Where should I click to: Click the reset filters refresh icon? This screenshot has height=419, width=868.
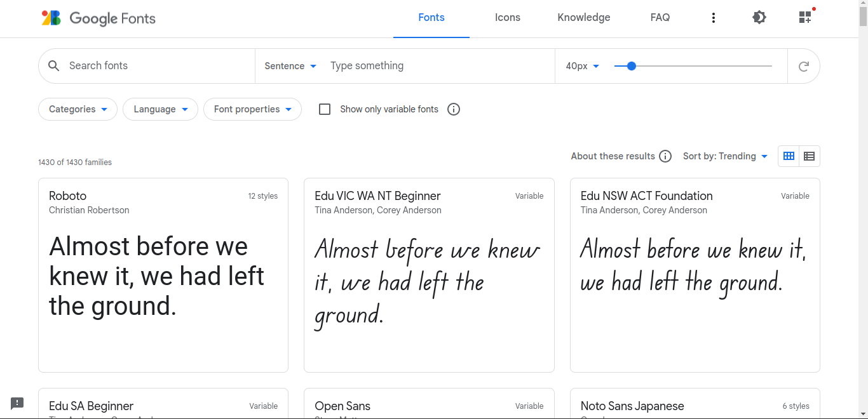804,66
